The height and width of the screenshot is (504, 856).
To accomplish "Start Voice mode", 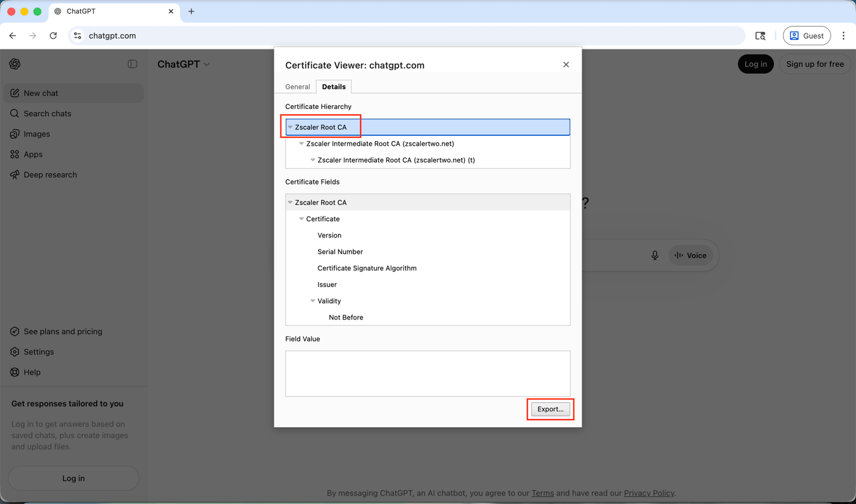I will tap(691, 255).
